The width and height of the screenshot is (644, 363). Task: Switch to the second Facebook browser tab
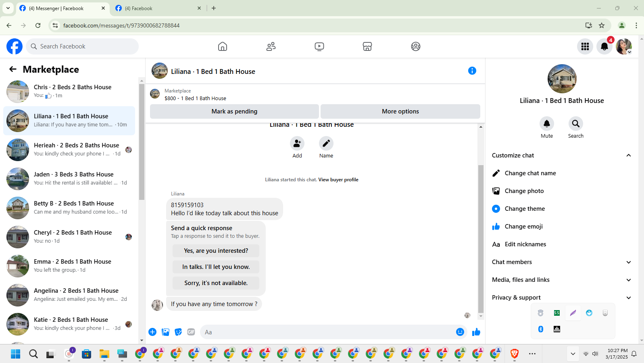158,8
